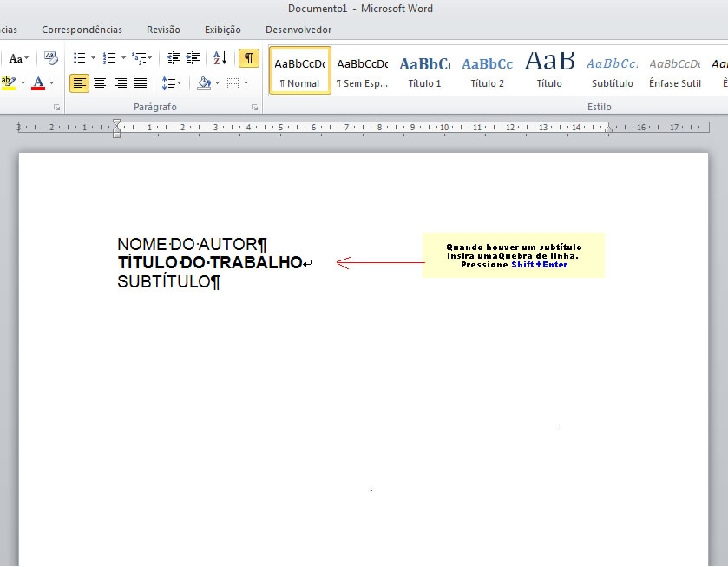The width and height of the screenshot is (728, 567).
Task: Open the multilevel list menu
Action: [x=140, y=58]
